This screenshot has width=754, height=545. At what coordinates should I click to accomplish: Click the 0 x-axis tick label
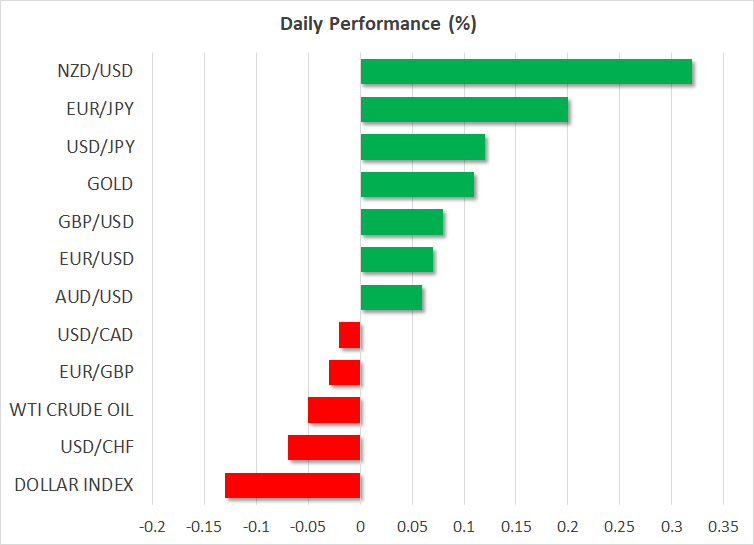point(360,526)
